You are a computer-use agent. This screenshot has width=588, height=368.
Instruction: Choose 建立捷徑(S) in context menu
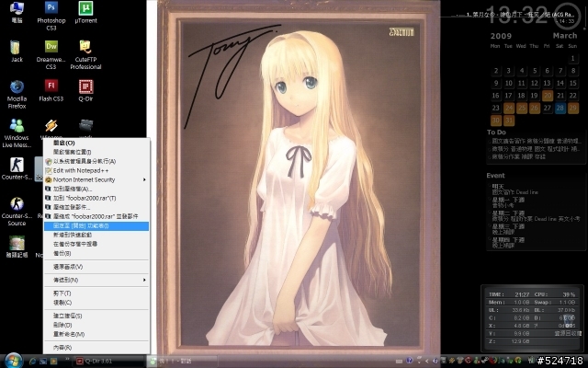coord(96,316)
